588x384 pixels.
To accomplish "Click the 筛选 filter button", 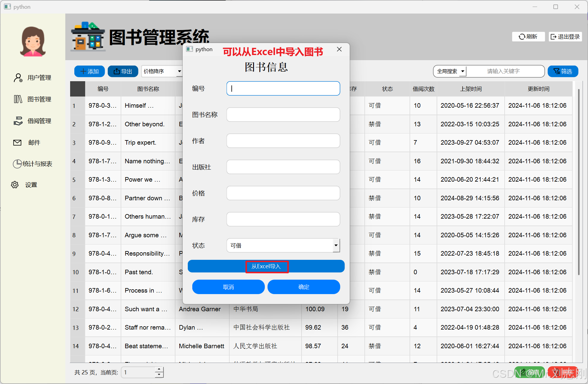I will (563, 71).
